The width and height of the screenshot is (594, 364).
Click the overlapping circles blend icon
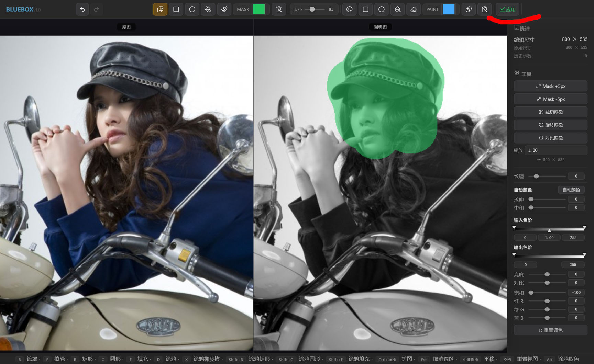pos(469,9)
